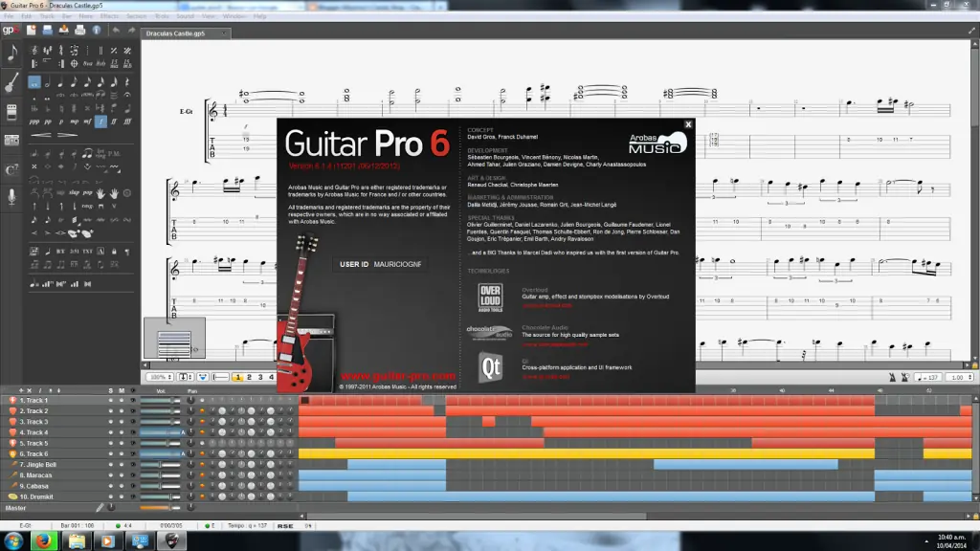
Task: Toggle visibility eye for Maracas track
Action: point(132,475)
